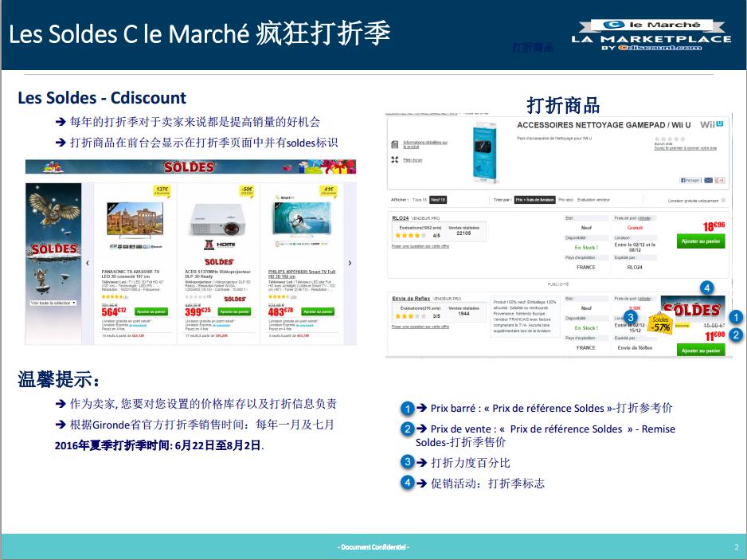Open the Panasonic TX-42AS650E TV image
Image resolution: width=747 pixels, height=560 pixels.
click(135, 219)
